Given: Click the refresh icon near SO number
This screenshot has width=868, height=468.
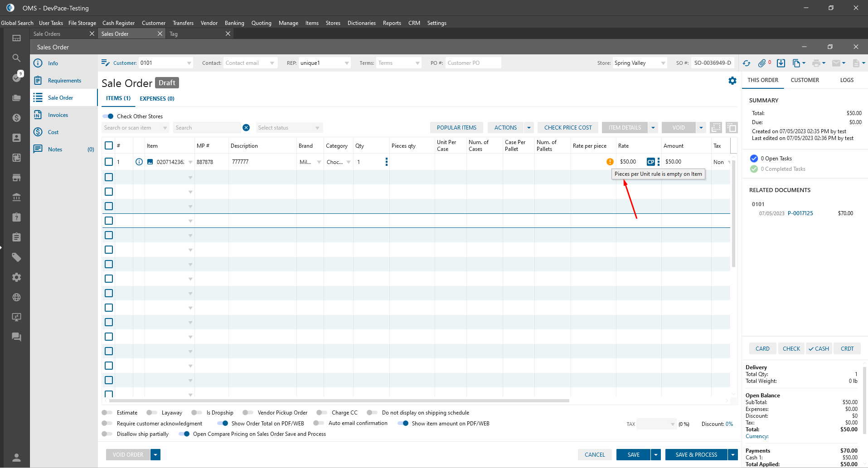Looking at the screenshot, I should click(x=747, y=63).
